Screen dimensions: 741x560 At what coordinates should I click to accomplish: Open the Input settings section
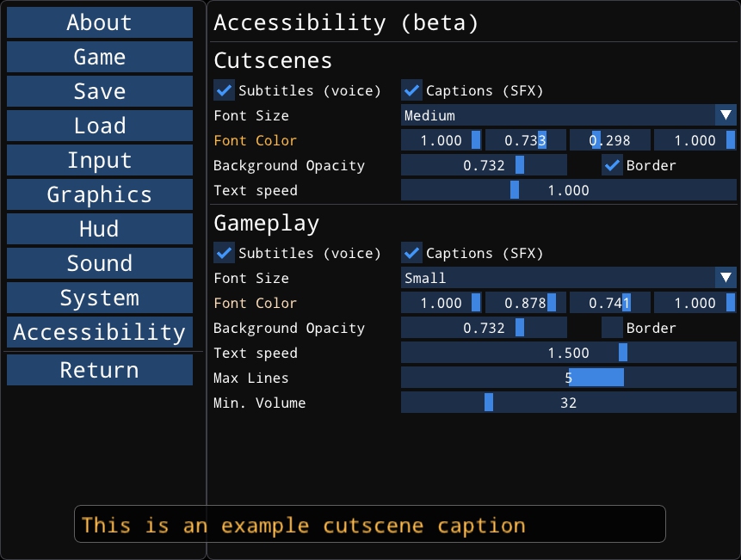100,160
